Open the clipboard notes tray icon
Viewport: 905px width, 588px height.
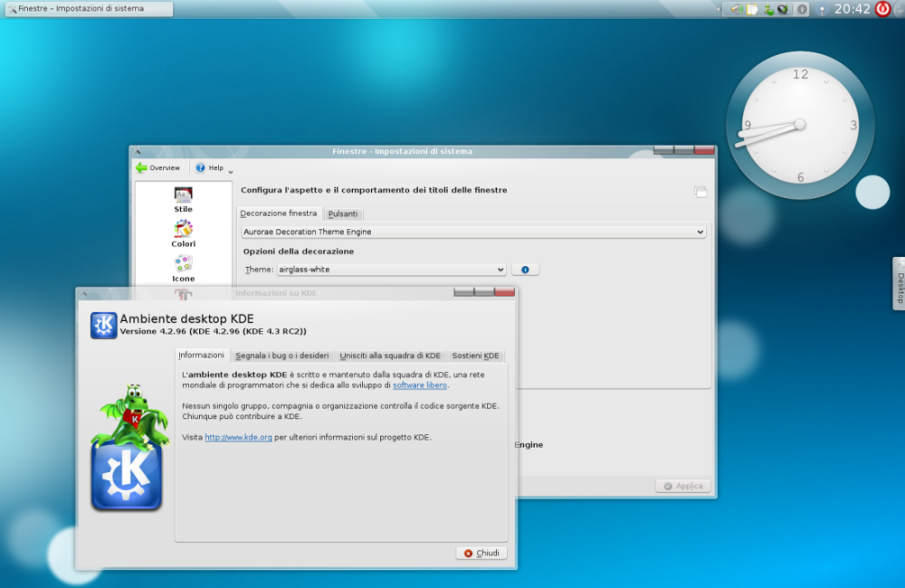pos(752,9)
